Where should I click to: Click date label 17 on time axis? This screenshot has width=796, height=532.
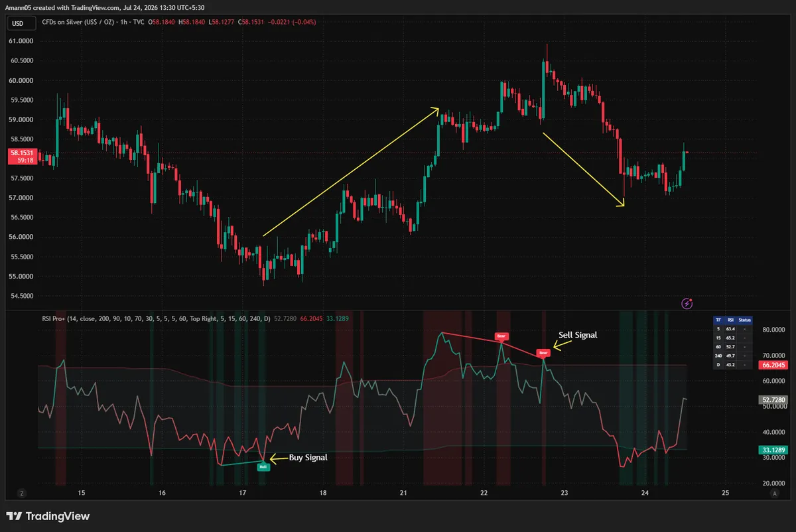242,493
